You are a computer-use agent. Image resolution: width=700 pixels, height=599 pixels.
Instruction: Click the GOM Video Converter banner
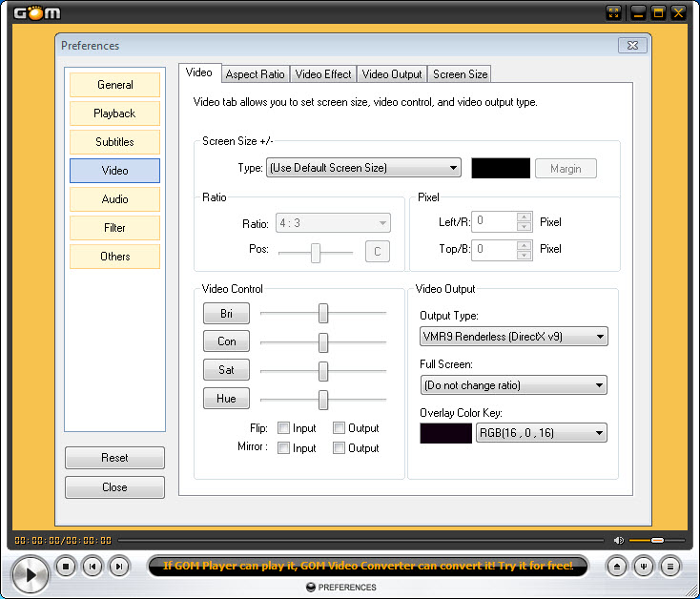point(368,566)
